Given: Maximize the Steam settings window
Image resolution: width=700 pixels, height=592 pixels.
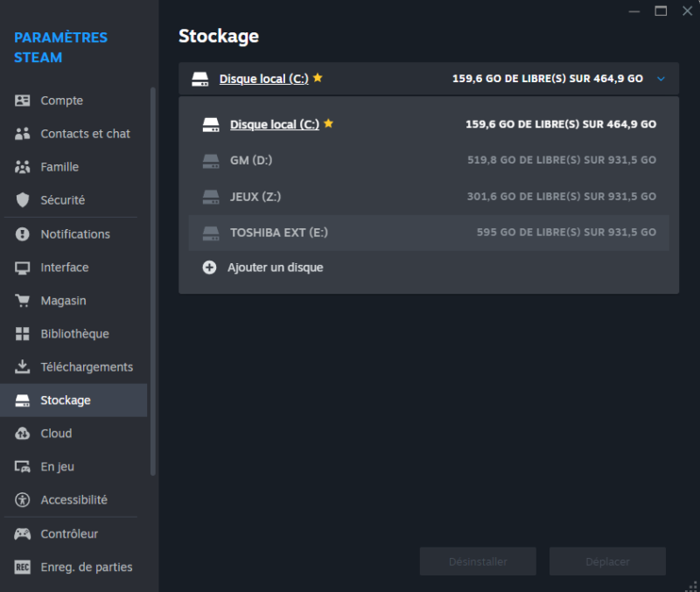Looking at the screenshot, I should (x=661, y=10).
